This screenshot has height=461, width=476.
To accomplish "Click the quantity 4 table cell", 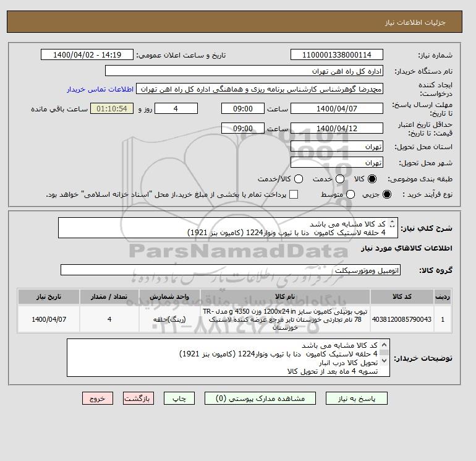I will click(x=109, y=319).
